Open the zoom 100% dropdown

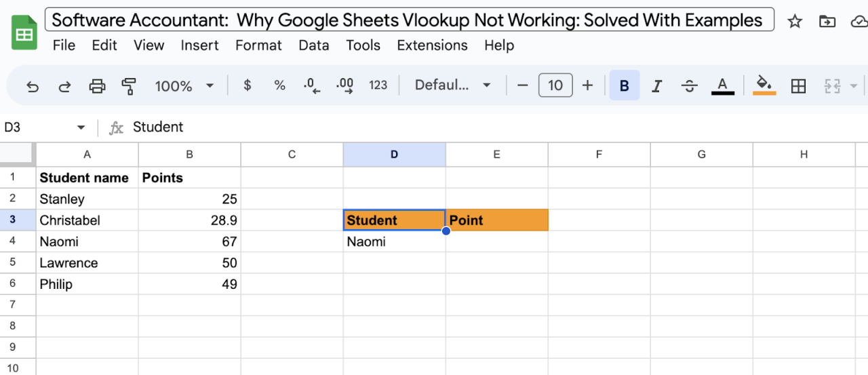184,86
